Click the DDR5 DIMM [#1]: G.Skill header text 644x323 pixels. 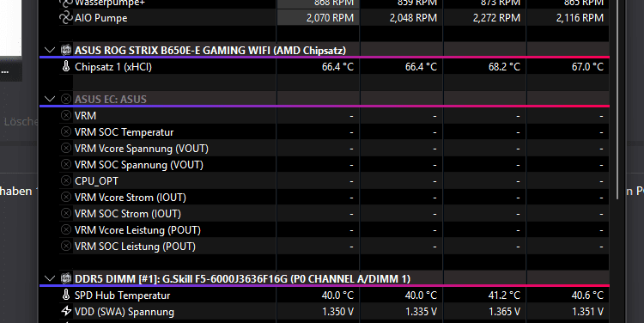pyautogui.click(x=242, y=279)
